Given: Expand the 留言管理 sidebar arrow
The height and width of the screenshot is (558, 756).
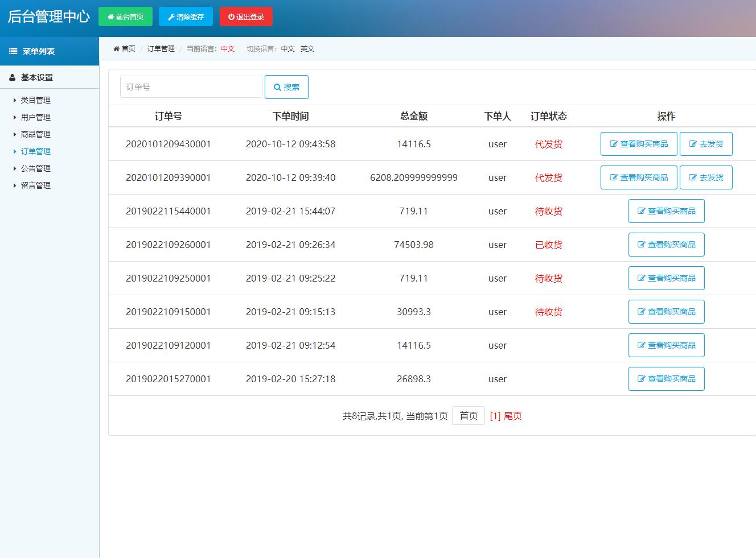Looking at the screenshot, I should pyautogui.click(x=15, y=185).
